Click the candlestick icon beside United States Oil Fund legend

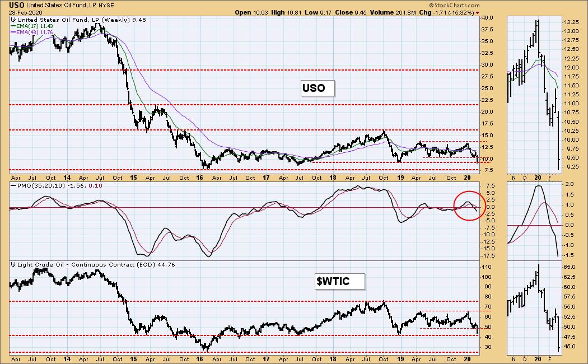point(13,20)
